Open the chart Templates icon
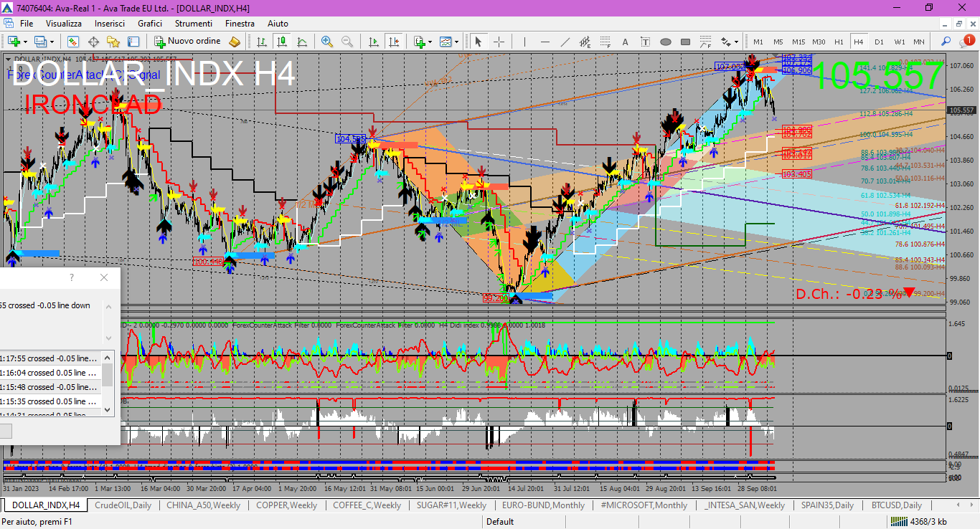Image resolution: width=980 pixels, height=529 pixels. click(446, 42)
